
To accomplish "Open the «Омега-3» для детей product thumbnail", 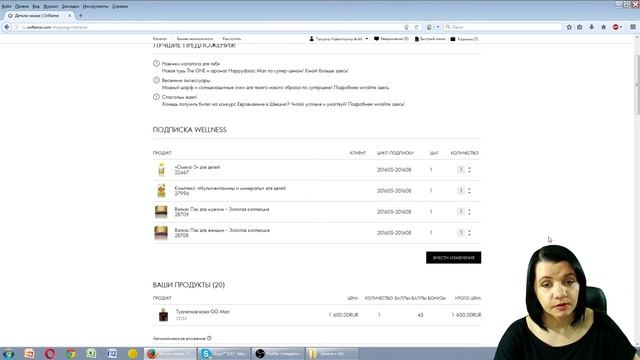I will coord(161,169).
